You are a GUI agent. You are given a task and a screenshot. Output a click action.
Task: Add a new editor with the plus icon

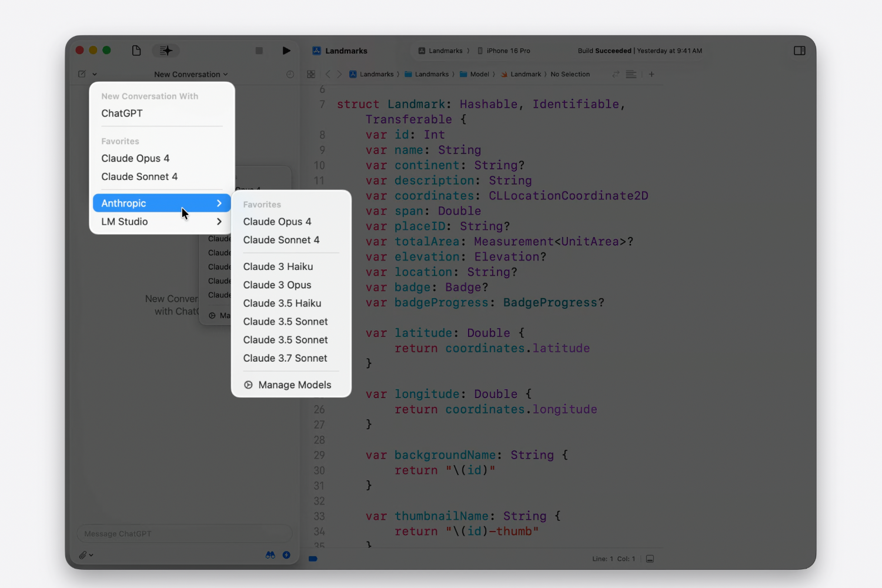[652, 74]
